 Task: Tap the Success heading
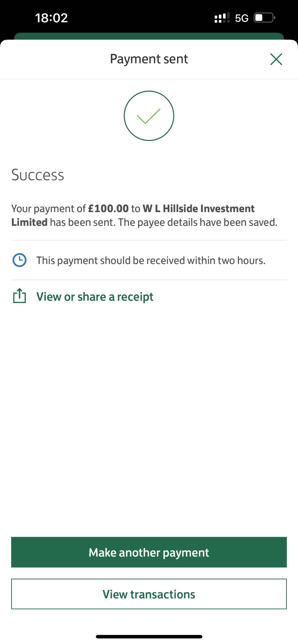tap(38, 175)
